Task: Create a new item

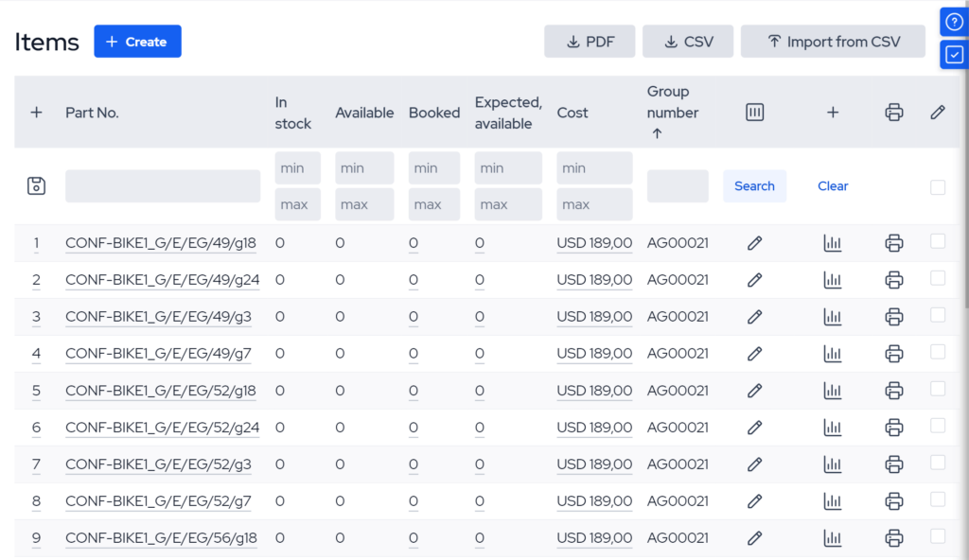Action: (x=137, y=41)
